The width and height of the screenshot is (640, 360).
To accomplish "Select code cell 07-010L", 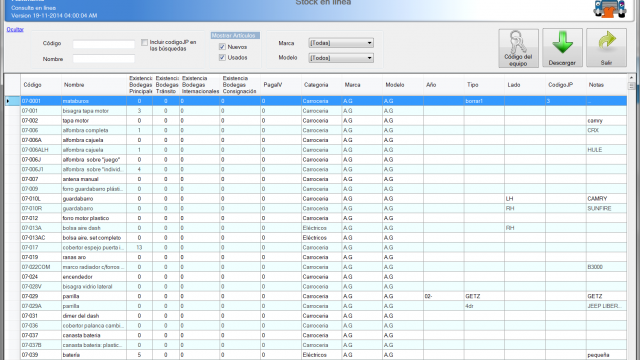I will (x=41, y=199).
